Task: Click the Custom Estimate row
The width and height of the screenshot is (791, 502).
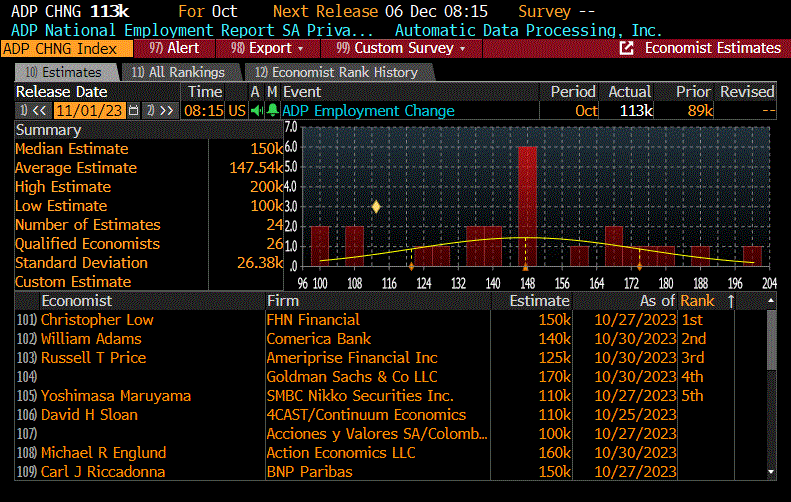Action: 149,282
